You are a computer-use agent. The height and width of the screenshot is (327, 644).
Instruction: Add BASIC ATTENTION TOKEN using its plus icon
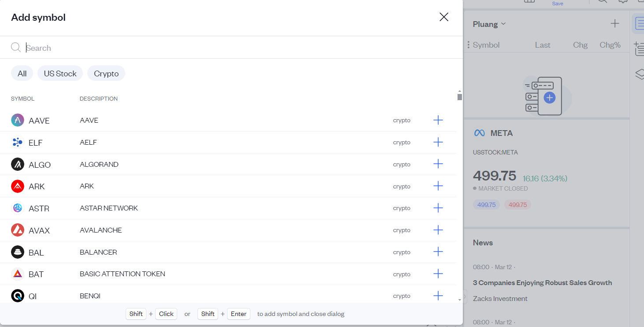[x=438, y=274]
